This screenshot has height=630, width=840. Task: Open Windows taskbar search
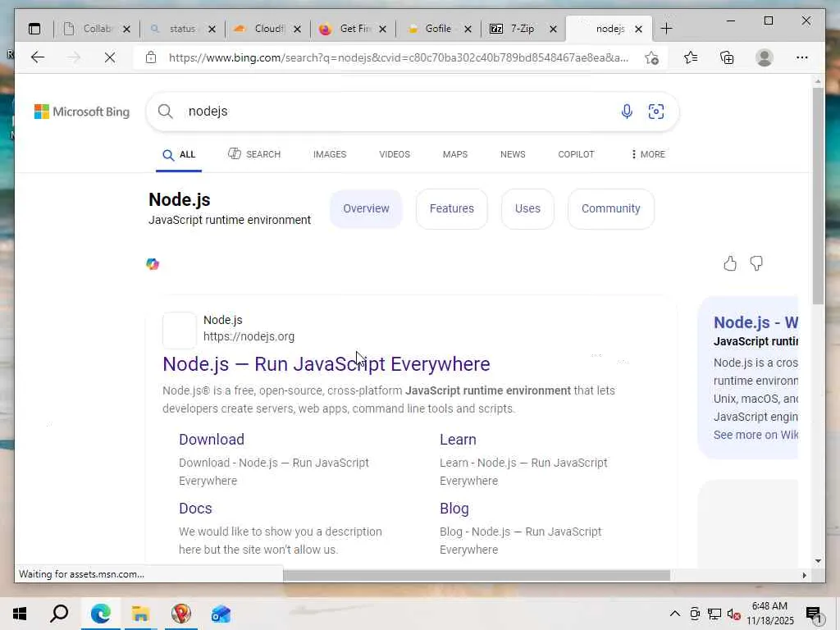point(59,614)
